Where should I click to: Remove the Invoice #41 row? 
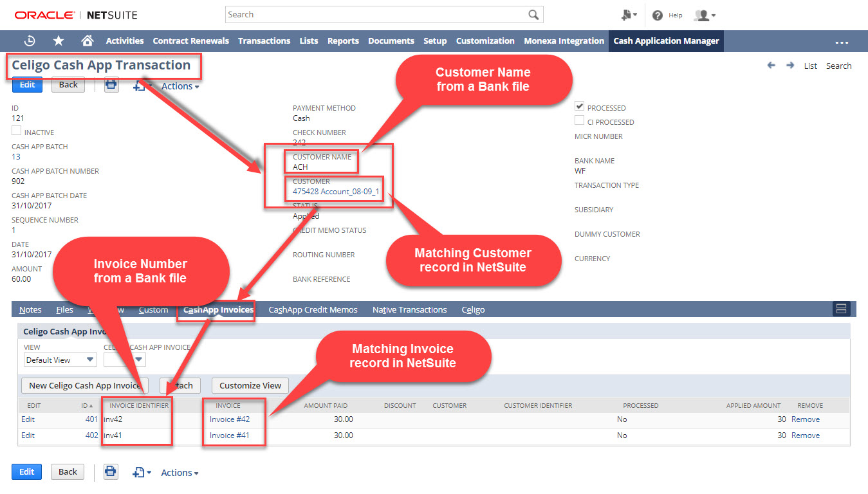pos(806,435)
